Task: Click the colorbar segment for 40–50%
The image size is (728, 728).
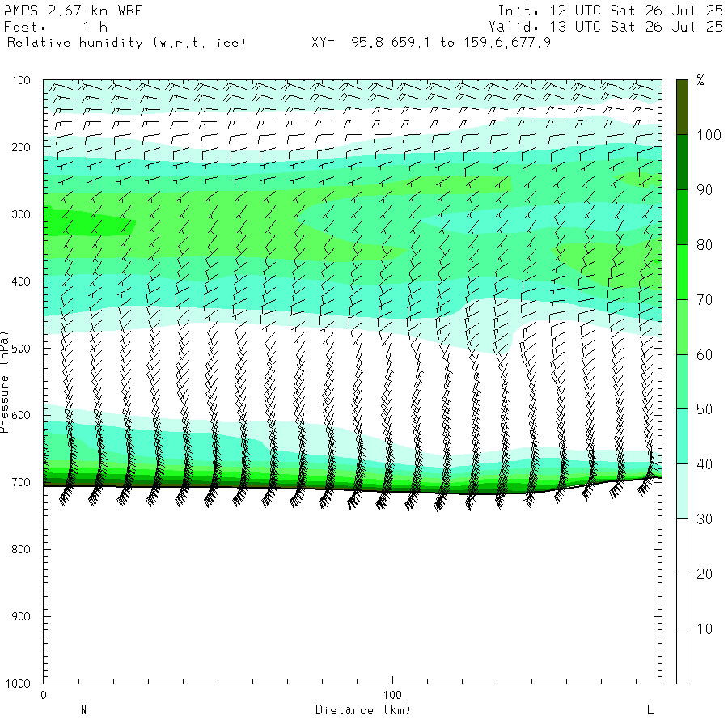Action: [682, 437]
